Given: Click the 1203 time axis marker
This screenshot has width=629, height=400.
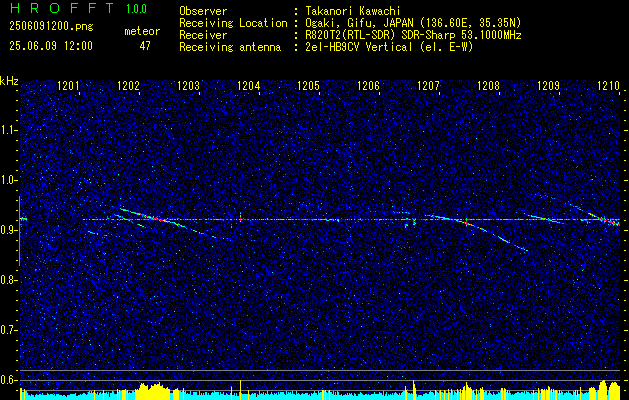Looking at the screenshot, I should tap(189, 86).
